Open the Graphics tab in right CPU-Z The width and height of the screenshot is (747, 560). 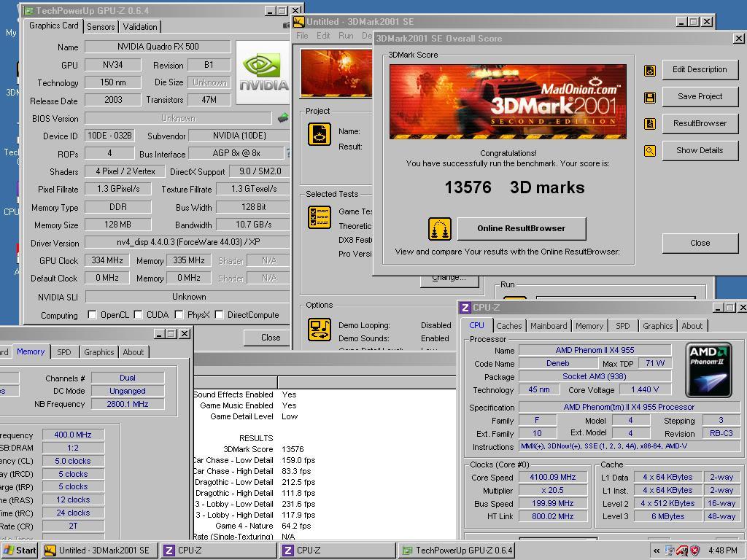click(657, 326)
